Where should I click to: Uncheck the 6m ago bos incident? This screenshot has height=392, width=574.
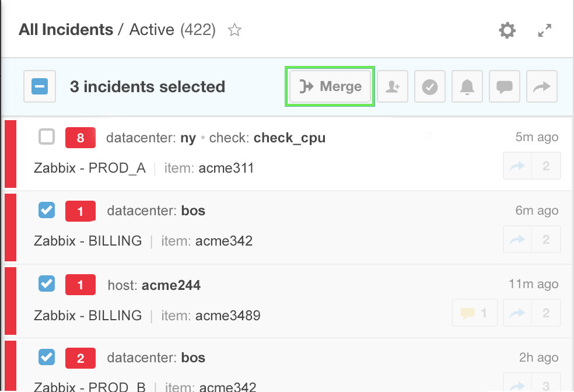pyautogui.click(x=47, y=210)
